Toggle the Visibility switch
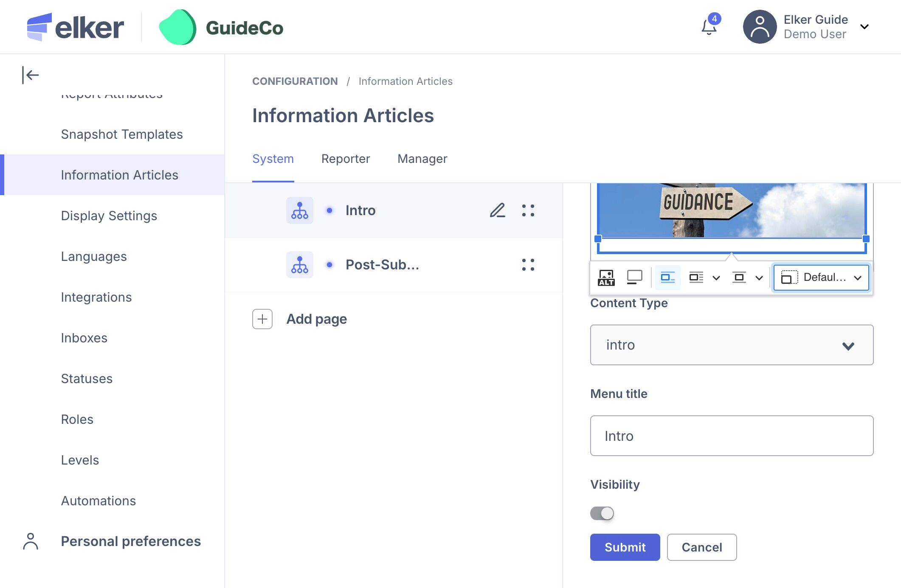The image size is (901, 588). coord(602,513)
